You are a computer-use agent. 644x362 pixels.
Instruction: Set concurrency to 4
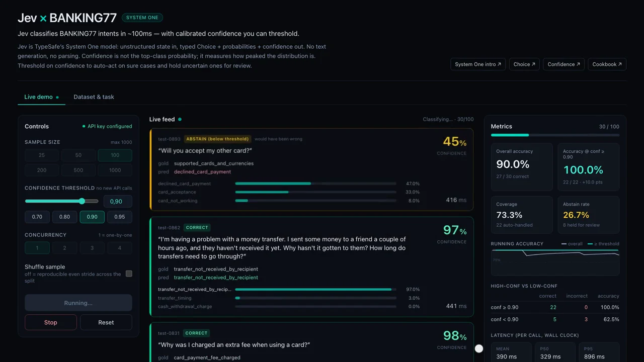[120, 248]
